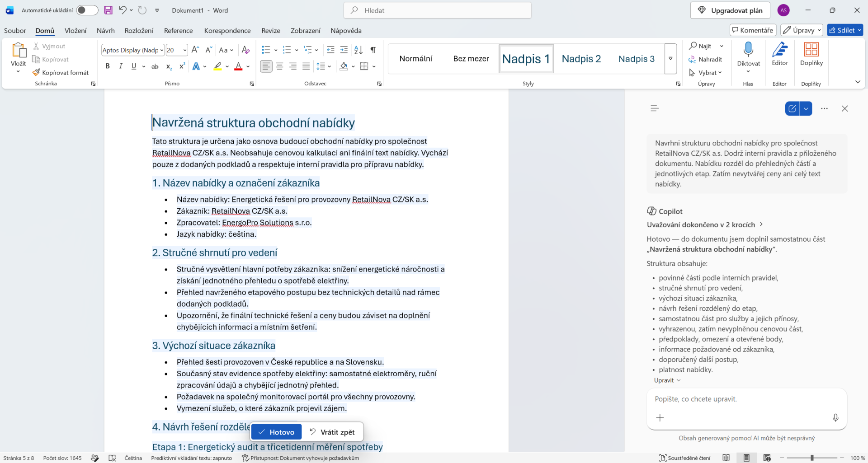868x463 pixels.
Task: Click the Redo icon
Action: click(x=142, y=10)
